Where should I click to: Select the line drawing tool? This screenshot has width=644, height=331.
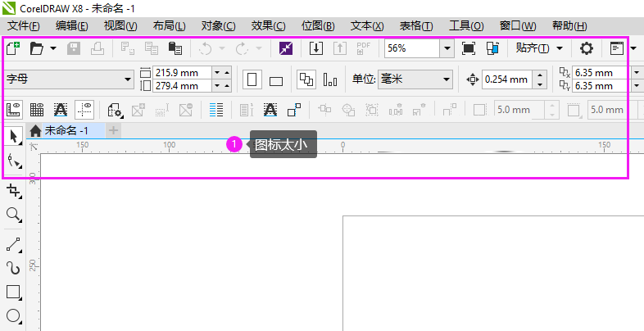[14, 245]
